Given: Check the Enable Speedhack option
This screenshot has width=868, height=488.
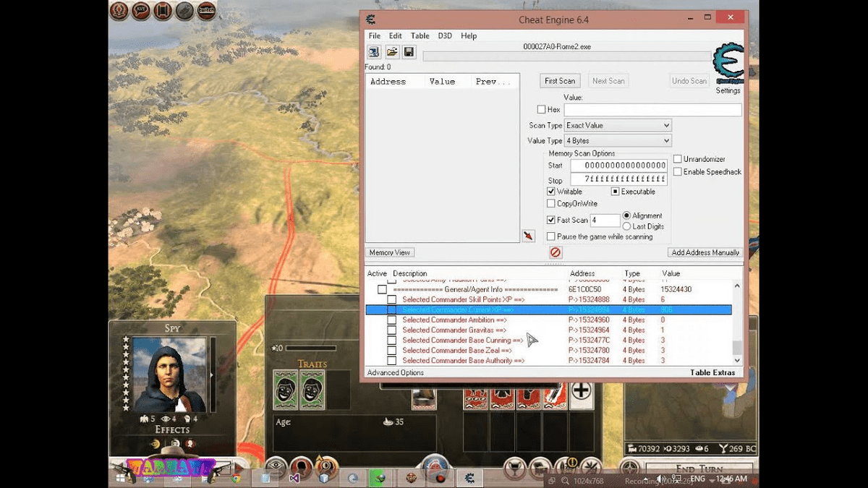Looking at the screenshot, I should pyautogui.click(x=677, y=171).
